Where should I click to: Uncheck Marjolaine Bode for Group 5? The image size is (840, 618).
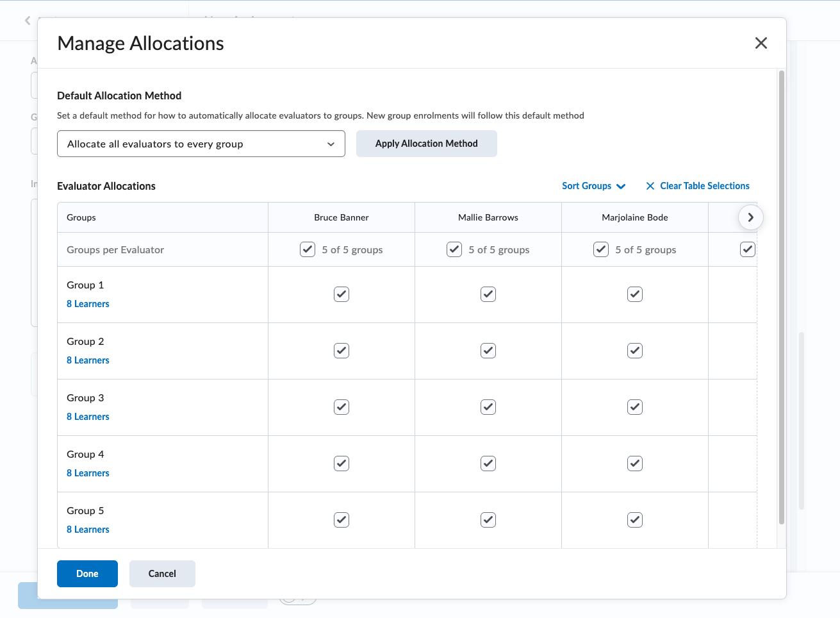[x=635, y=520]
